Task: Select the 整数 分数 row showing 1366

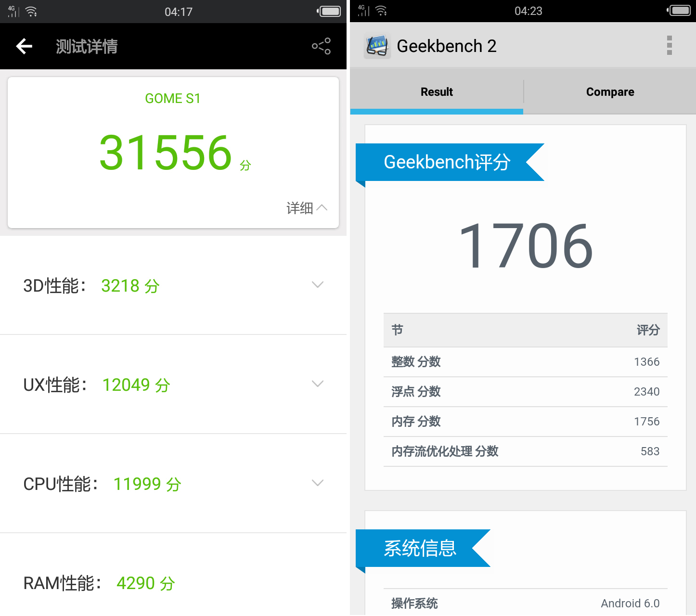Action: (x=525, y=362)
